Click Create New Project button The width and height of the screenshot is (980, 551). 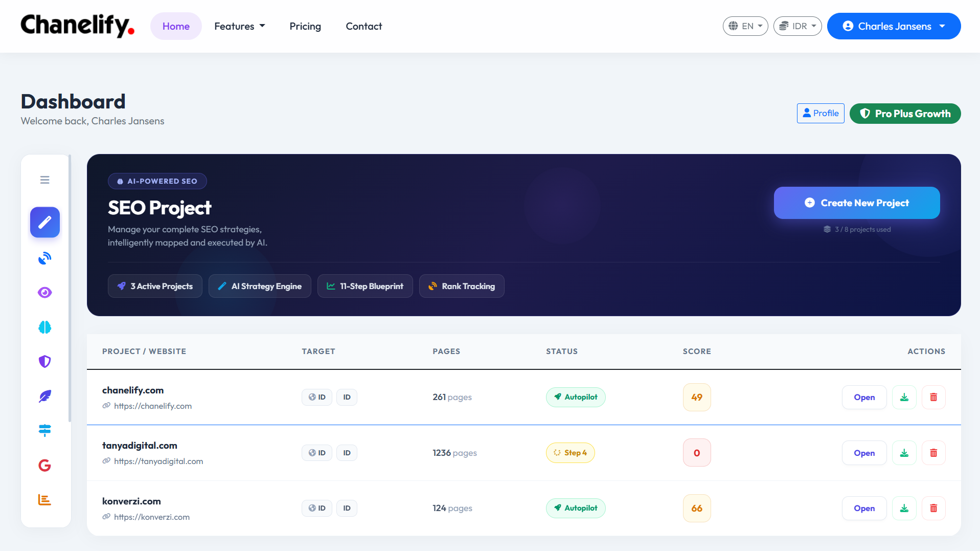tap(857, 203)
